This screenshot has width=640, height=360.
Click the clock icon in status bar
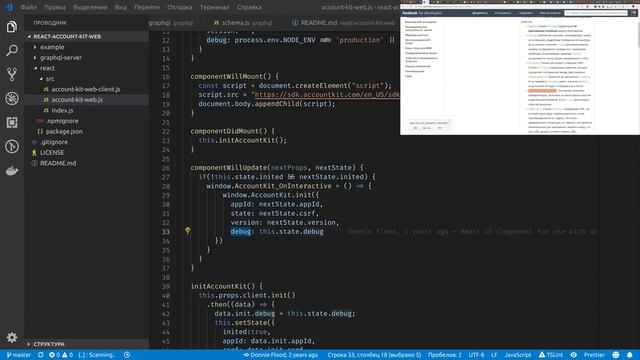point(127,355)
